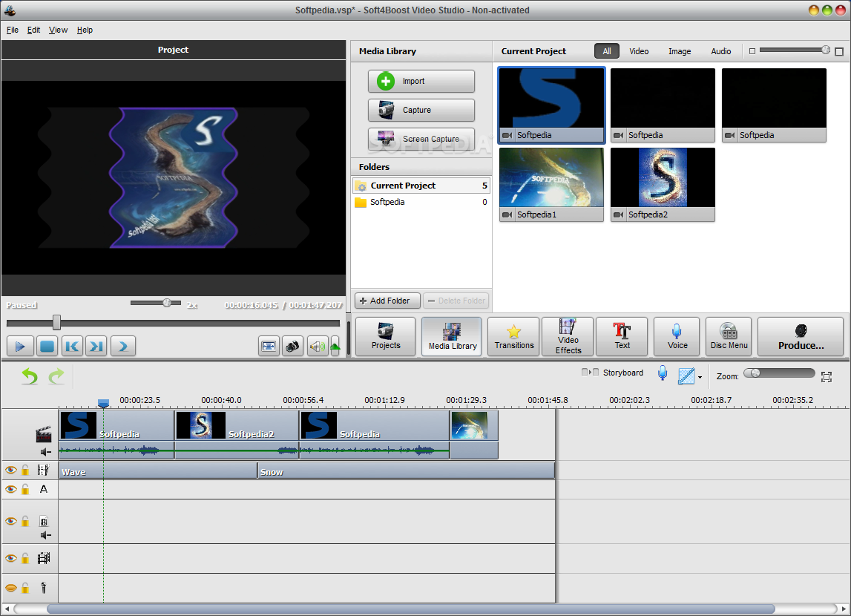851x616 pixels.
Task: Jump to previous frame button
Action: (72, 347)
